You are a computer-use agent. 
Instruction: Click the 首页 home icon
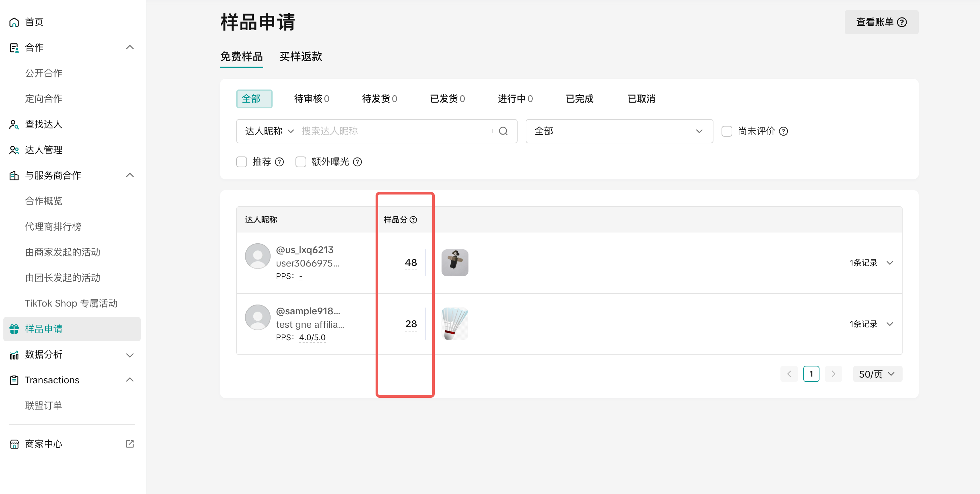(14, 22)
